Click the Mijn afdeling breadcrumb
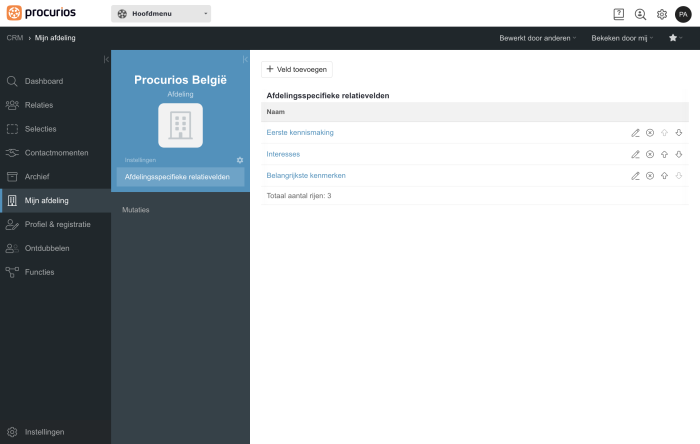Screen dimensions: 700x444 click(55, 38)
